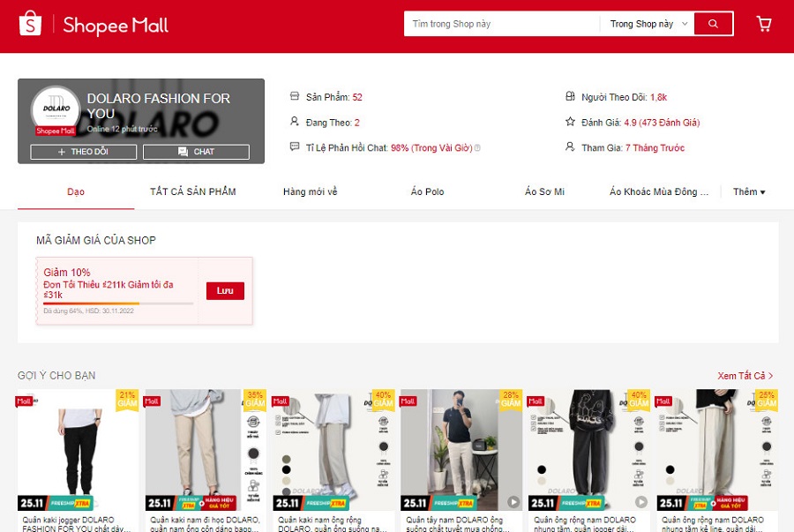
Task: Click the magnifier search button
Action: click(x=713, y=24)
